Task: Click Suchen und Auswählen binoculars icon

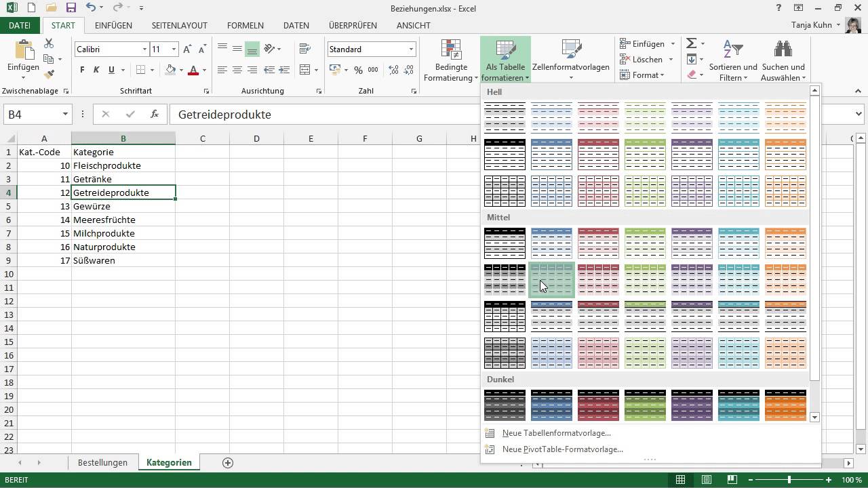Action: click(x=783, y=49)
